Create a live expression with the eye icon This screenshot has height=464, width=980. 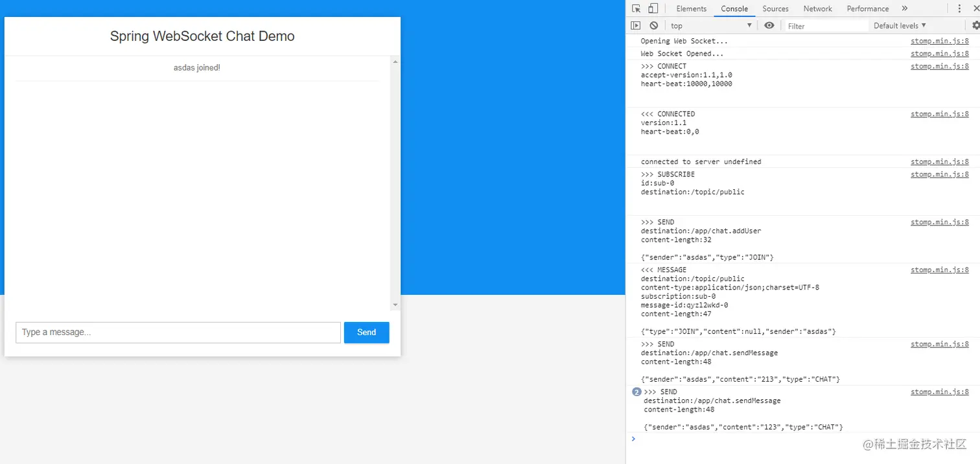tap(769, 25)
